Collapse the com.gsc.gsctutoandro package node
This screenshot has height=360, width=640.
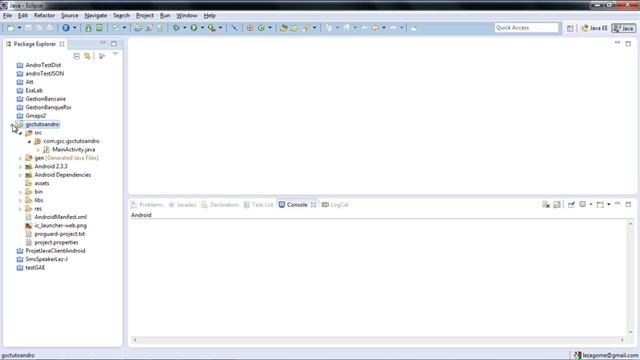coord(29,141)
